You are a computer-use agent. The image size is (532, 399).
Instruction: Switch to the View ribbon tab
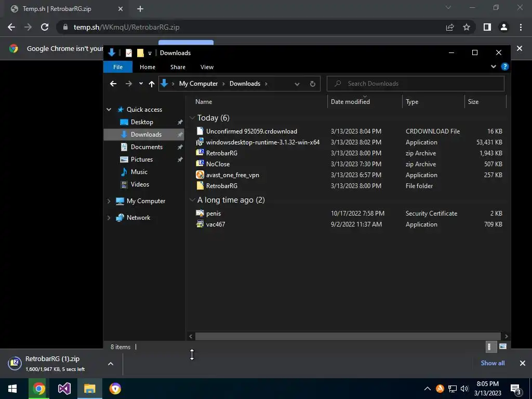pos(207,67)
